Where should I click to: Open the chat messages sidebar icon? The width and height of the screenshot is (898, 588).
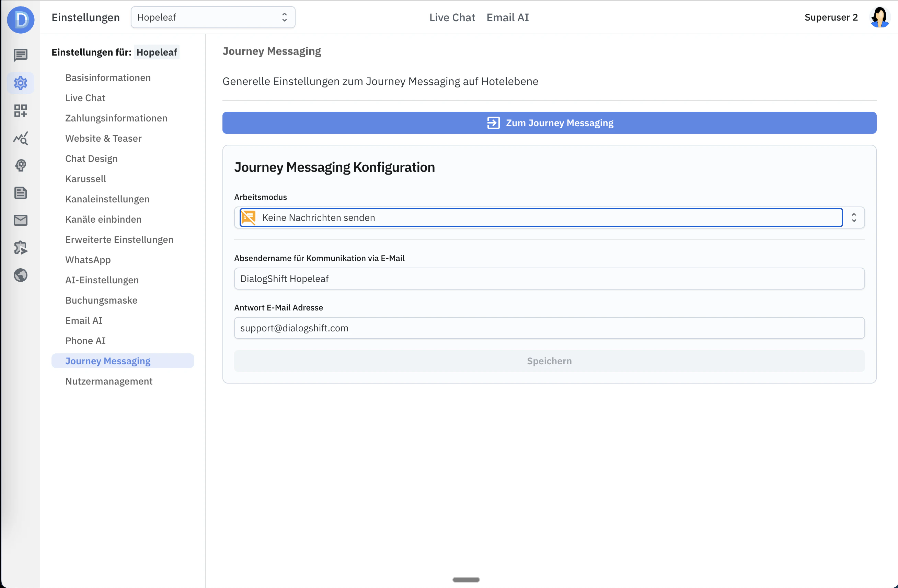tap(20, 55)
